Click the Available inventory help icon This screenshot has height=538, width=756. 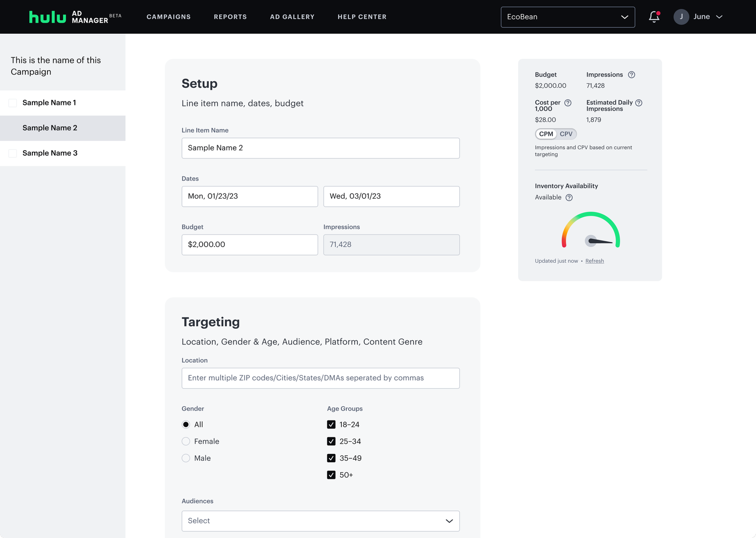569,198
